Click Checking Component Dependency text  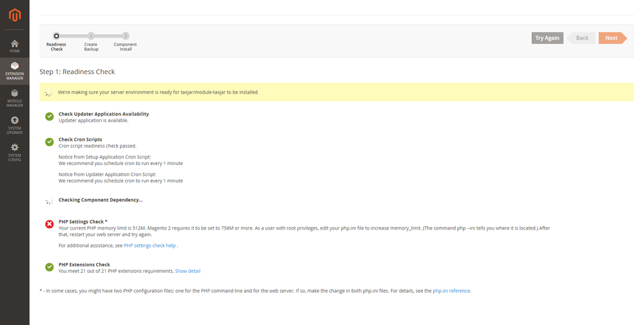pyautogui.click(x=100, y=200)
